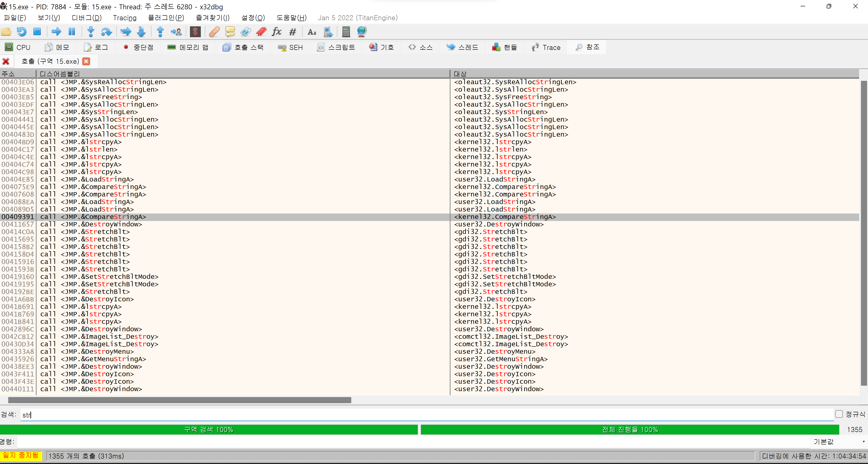The height and width of the screenshot is (464, 868).
Task: Stop debugging with the blue square icon
Action: point(37,32)
